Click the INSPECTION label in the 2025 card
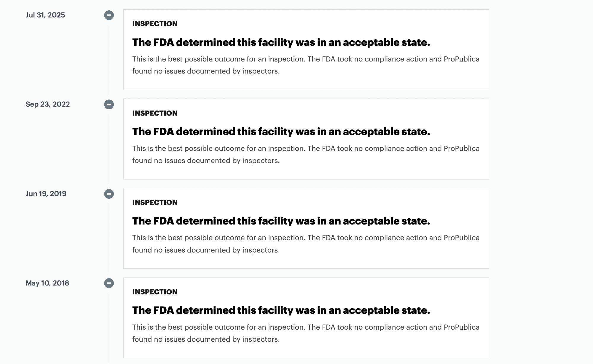The width and height of the screenshot is (593, 364). [x=155, y=24]
